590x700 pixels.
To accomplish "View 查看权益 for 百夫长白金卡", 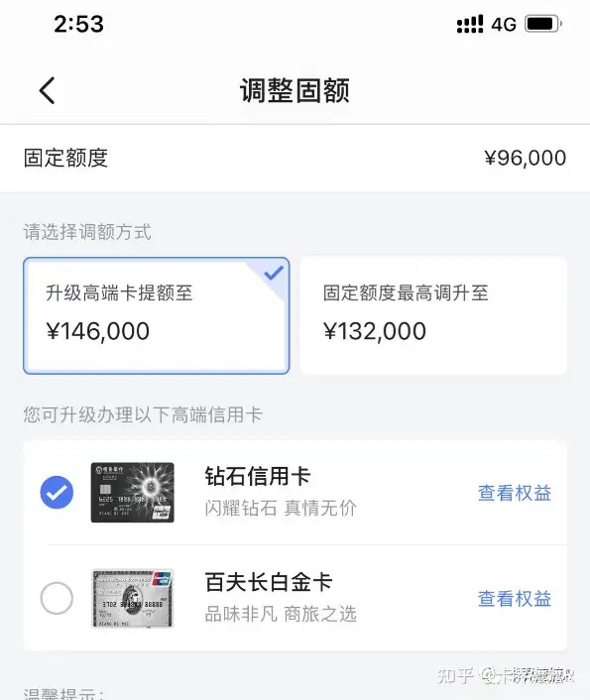I will (x=515, y=599).
